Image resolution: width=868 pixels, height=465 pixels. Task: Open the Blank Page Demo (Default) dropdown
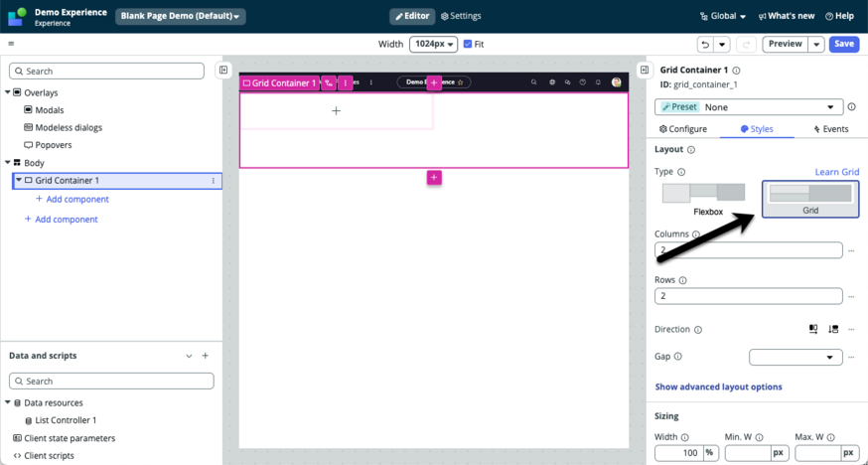click(181, 17)
